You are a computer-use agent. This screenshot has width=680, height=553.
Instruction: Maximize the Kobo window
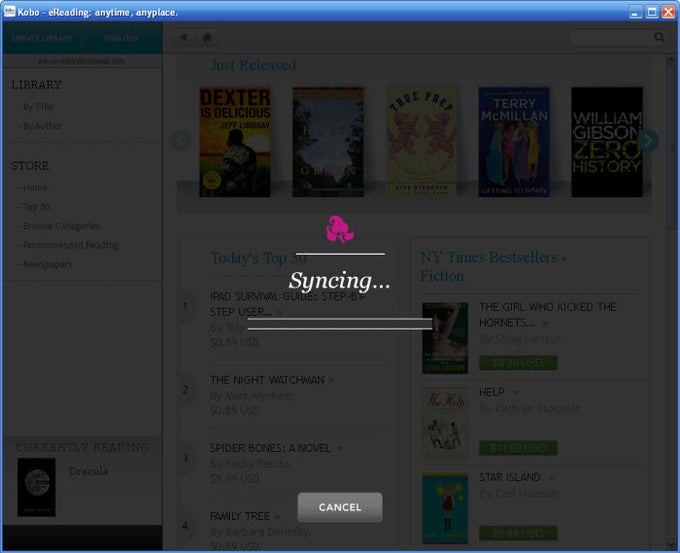pos(651,12)
